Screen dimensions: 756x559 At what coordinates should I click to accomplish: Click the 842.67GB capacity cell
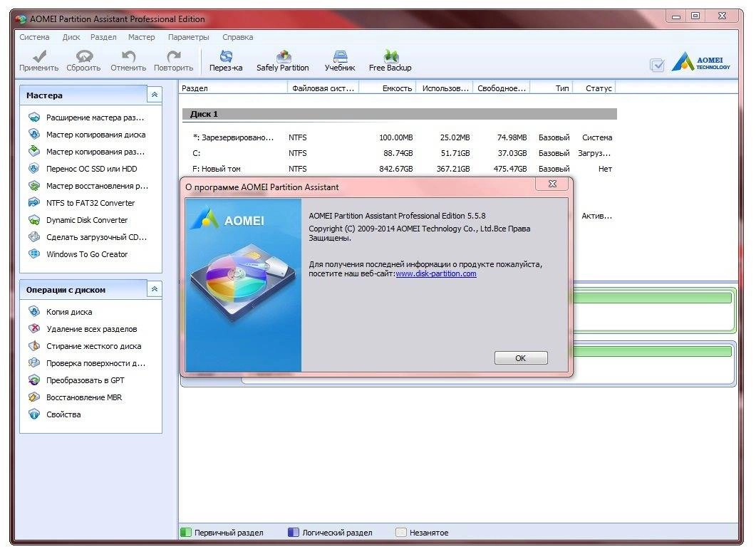(396, 169)
